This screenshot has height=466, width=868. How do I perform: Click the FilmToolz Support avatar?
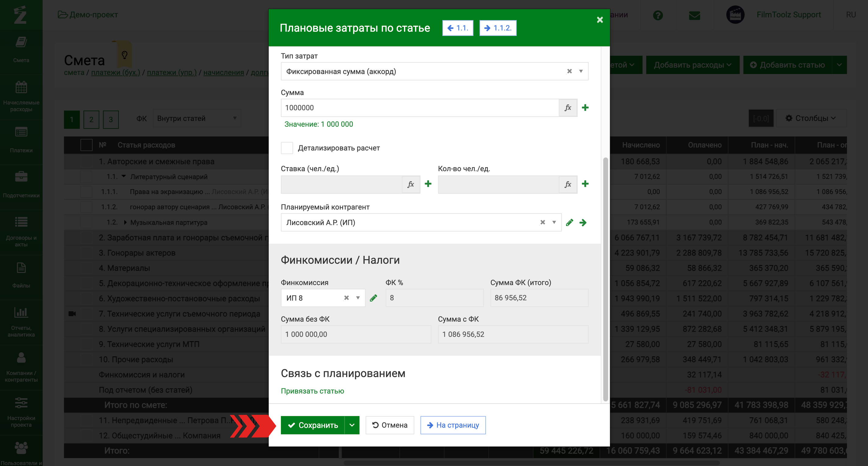tap(735, 15)
